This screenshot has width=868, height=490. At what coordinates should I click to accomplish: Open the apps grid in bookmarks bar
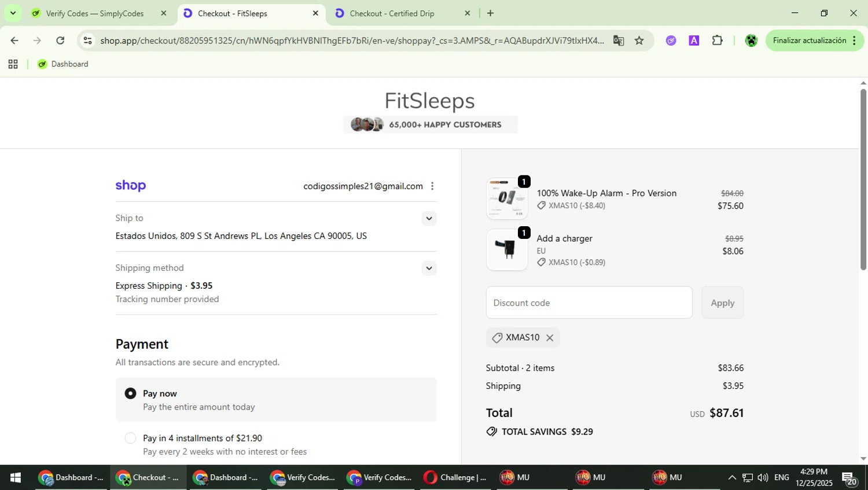pos(13,64)
